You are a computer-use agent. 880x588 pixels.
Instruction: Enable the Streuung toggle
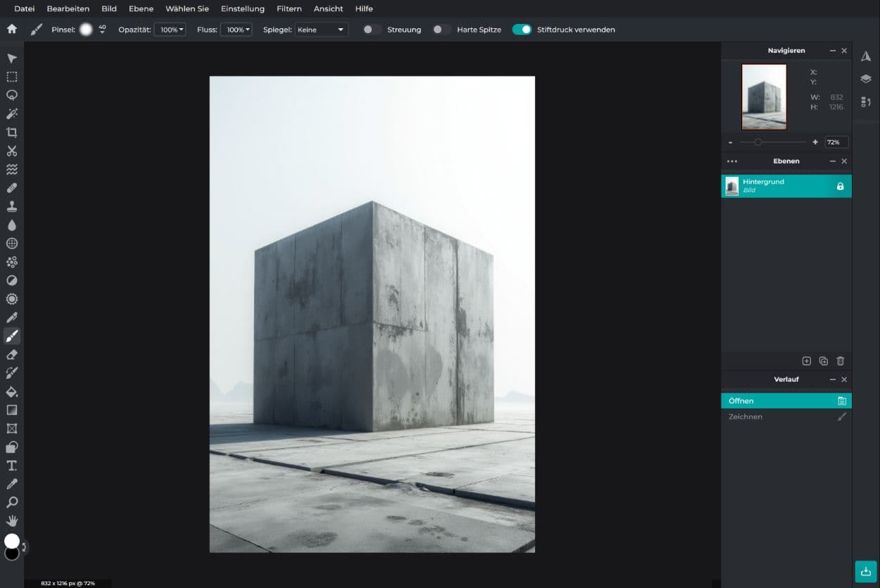(x=372, y=30)
